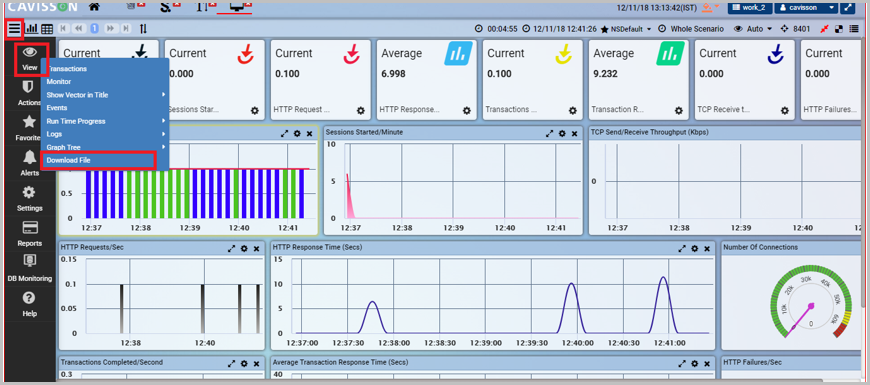Select Transactions in View menu

104,69
